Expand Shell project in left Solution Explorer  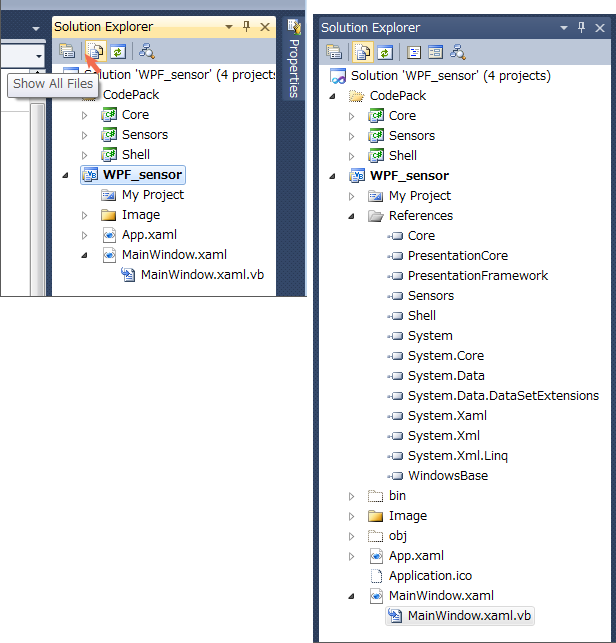pyautogui.click(x=84, y=155)
